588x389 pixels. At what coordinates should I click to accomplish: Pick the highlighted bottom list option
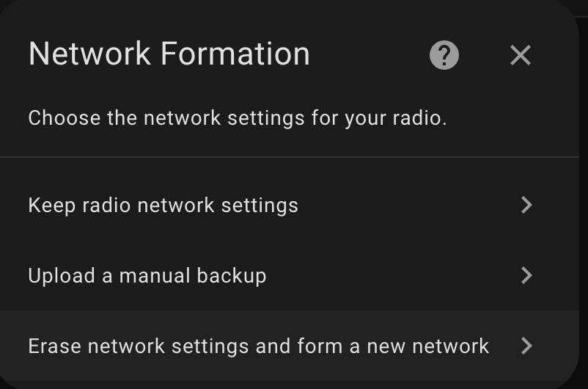[x=290, y=346]
